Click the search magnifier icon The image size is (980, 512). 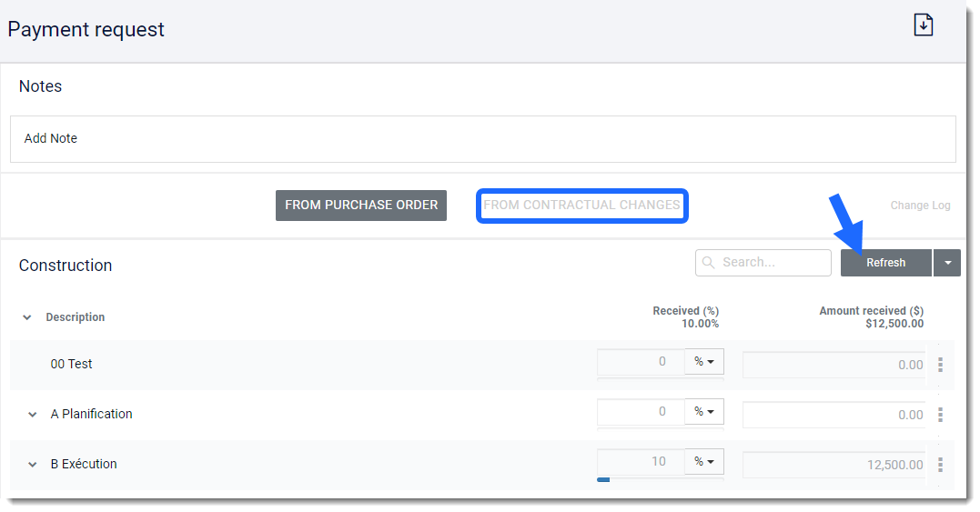click(709, 263)
